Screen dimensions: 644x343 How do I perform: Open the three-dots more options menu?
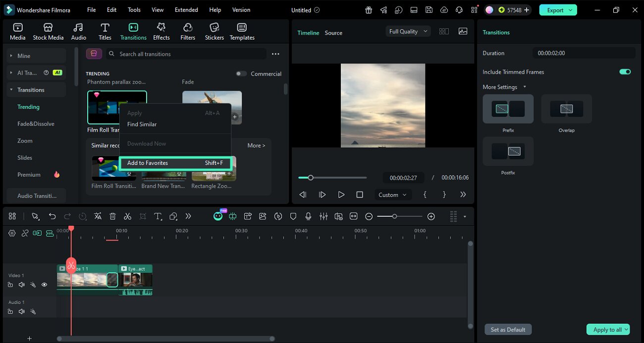pyautogui.click(x=275, y=54)
